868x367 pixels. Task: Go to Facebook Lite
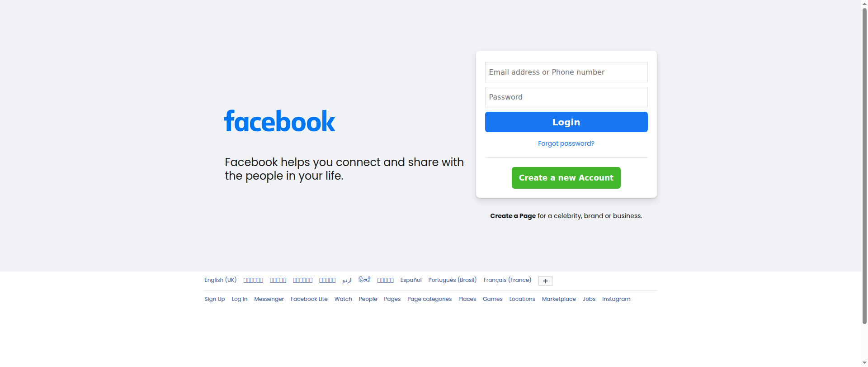pyautogui.click(x=309, y=299)
